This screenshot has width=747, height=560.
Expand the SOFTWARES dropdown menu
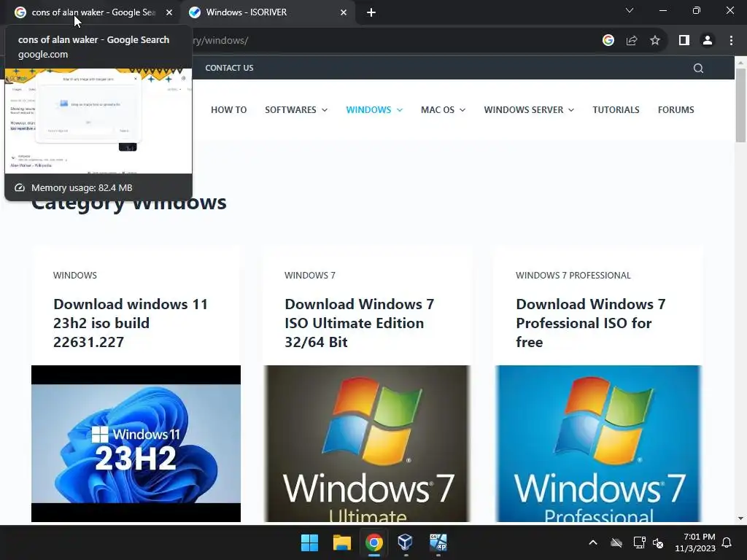click(296, 110)
